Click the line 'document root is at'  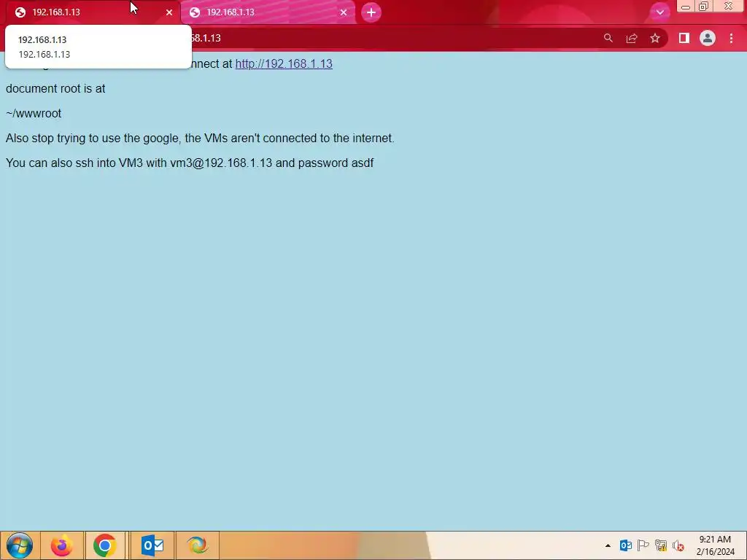click(x=55, y=88)
